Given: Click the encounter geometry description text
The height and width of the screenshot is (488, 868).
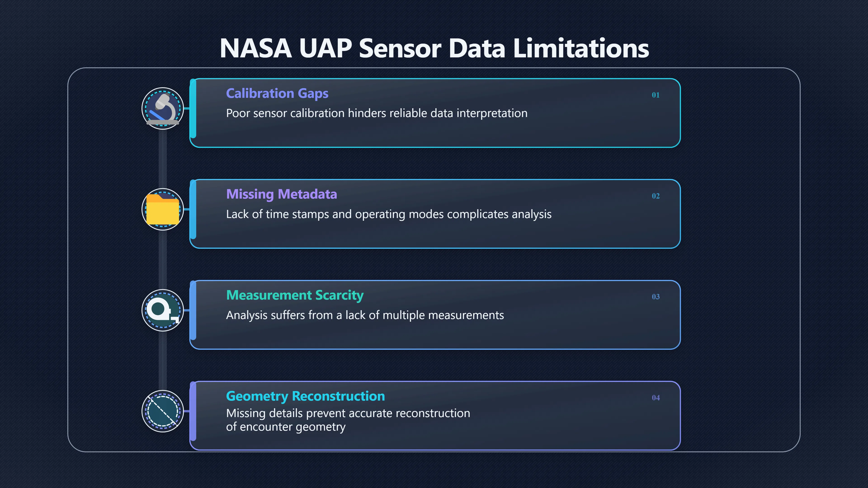Looking at the screenshot, I should 348,420.
